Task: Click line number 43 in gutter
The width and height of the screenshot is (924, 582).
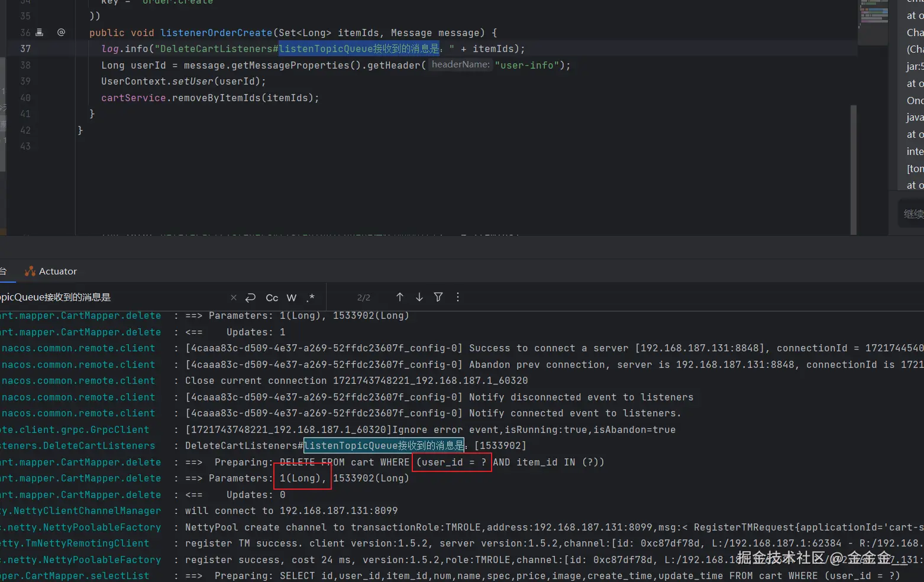Action: [x=25, y=146]
